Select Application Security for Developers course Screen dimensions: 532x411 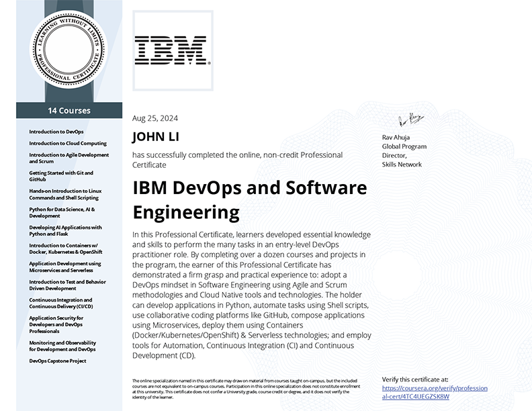[56, 324]
